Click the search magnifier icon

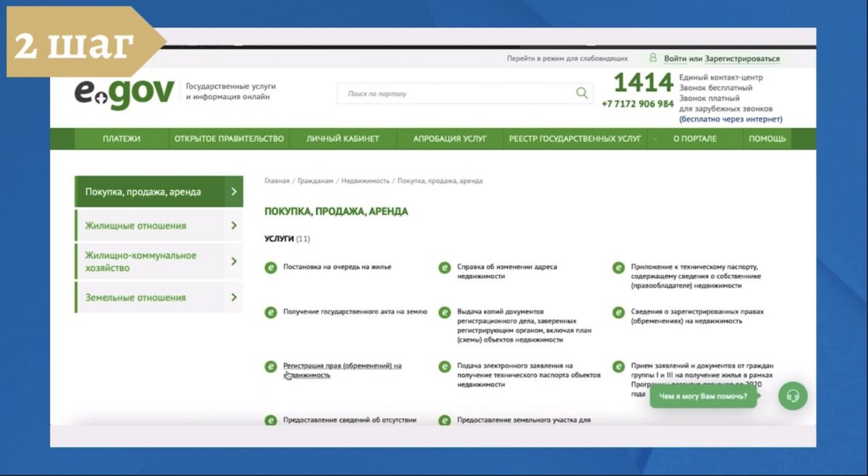pyautogui.click(x=582, y=93)
